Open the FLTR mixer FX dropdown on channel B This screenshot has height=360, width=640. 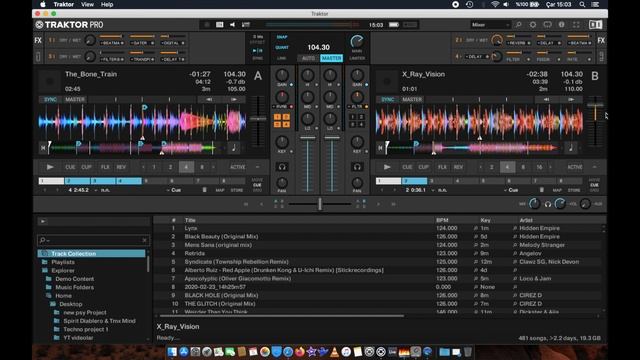click(358, 107)
